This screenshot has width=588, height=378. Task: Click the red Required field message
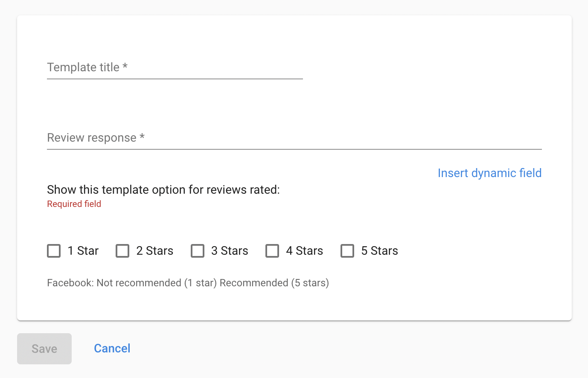coord(74,204)
